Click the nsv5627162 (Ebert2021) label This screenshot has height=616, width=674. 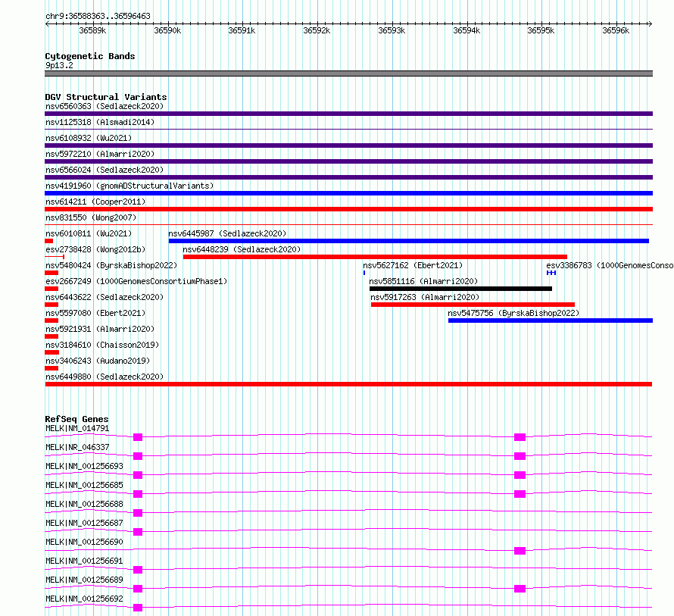[413, 265]
